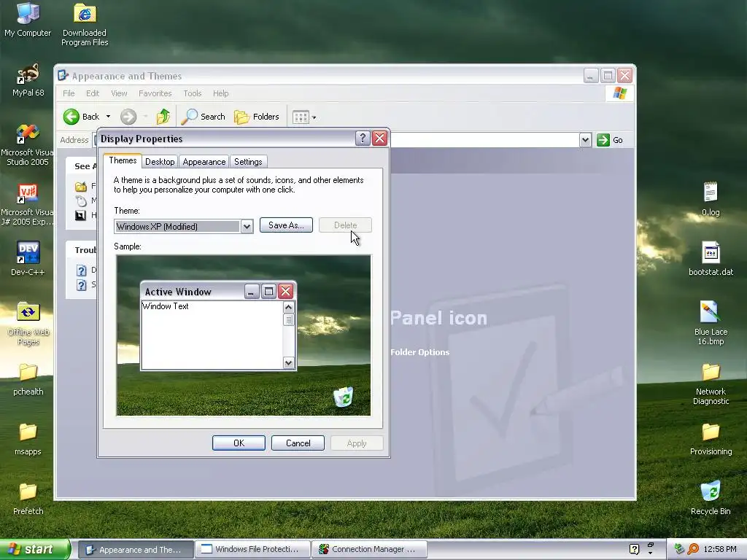This screenshot has height=560, width=747.
Task: Click OK in Display Properties
Action: [239, 443]
